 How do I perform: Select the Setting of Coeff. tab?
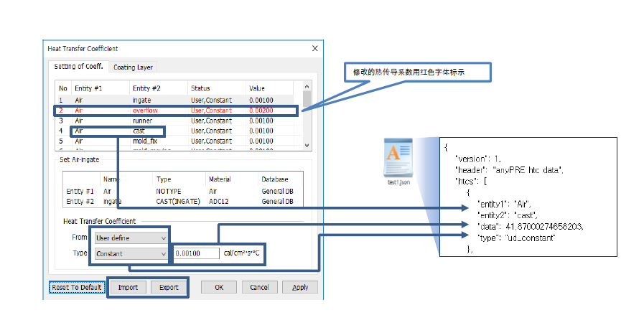pyautogui.click(x=79, y=67)
